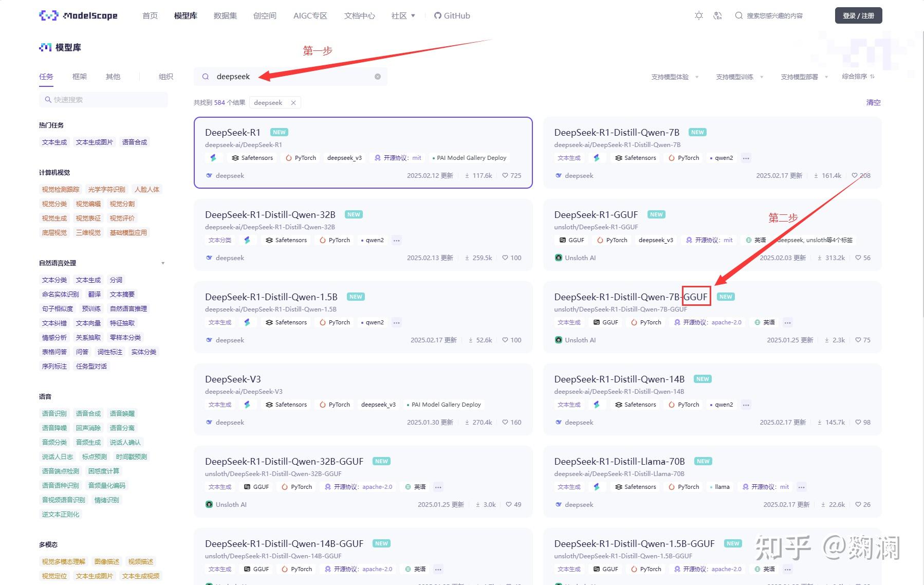Switch to the 其他 filter tab

click(x=113, y=77)
